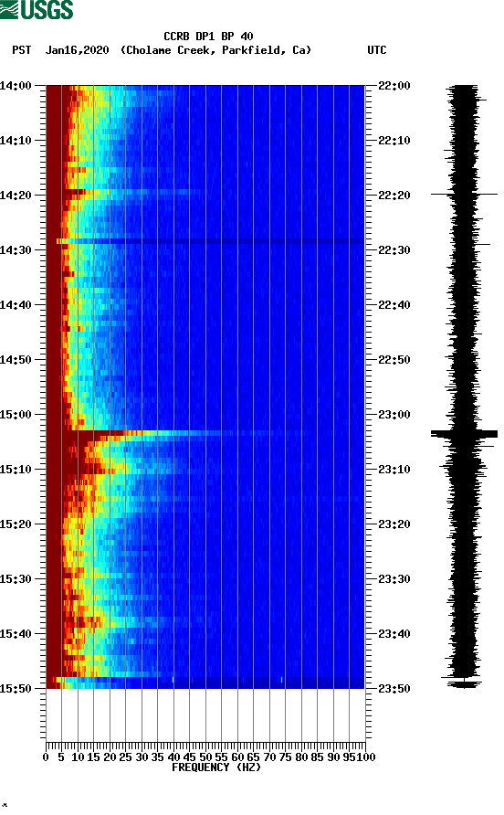Click the 10 Hz frequency tick label
This screenshot has height=815, width=504.
[x=78, y=757]
